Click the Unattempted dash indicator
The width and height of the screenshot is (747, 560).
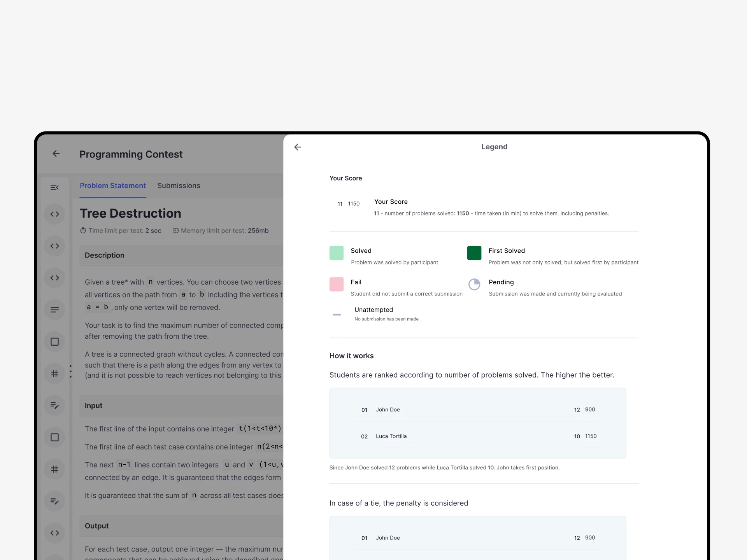pos(337,314)
